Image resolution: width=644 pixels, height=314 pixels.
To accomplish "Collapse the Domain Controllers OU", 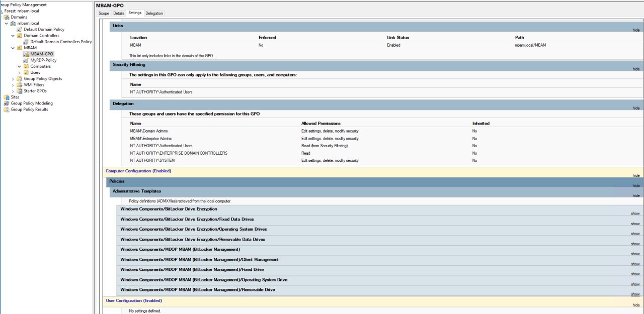I will (13, 36).
